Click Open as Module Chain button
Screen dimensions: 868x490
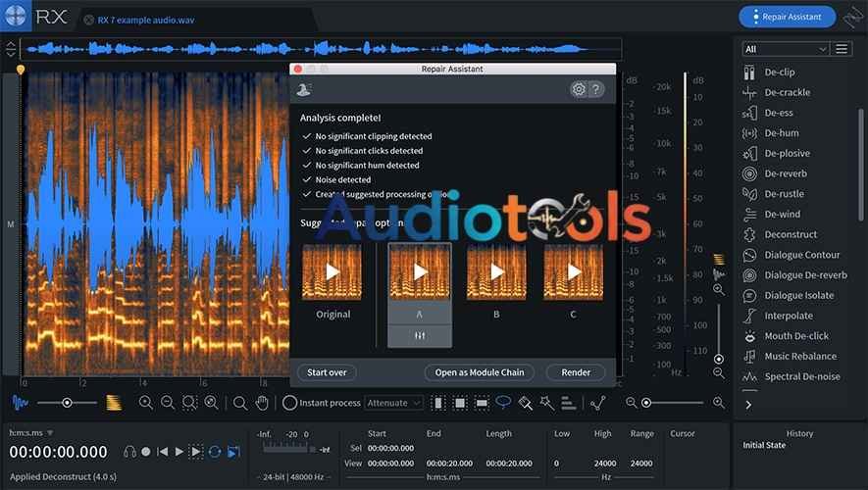pos(480,372)
